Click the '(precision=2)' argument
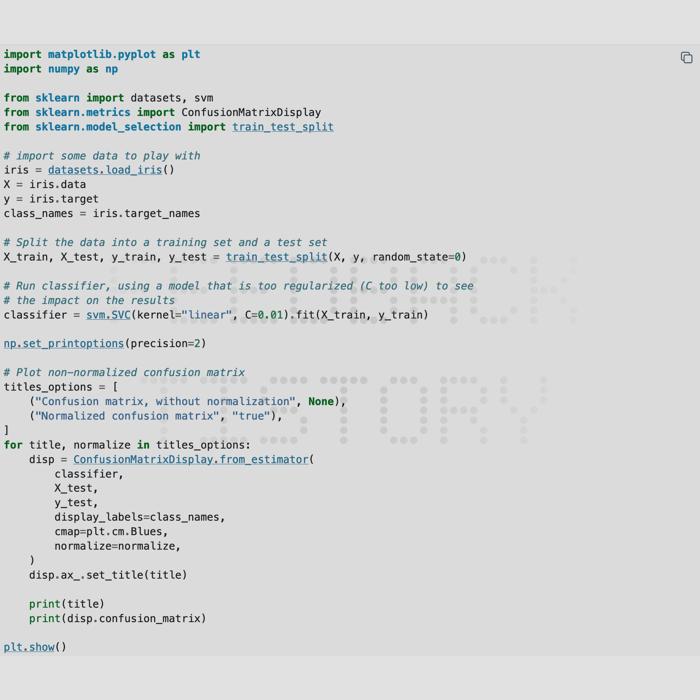 pos(165,344)
